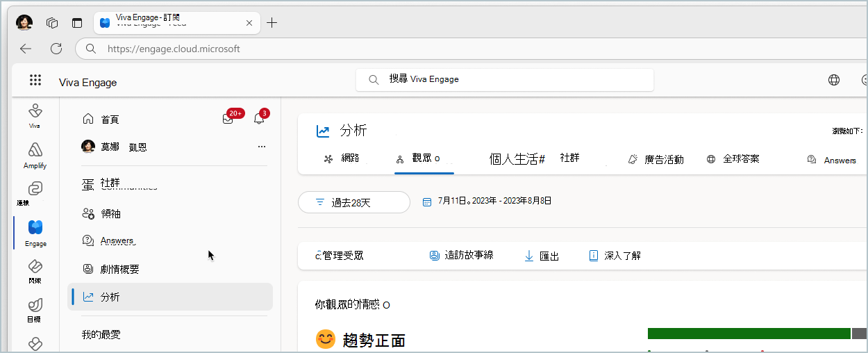Click 管理受眾 button
868x353 pixels.
click(340, 256)
